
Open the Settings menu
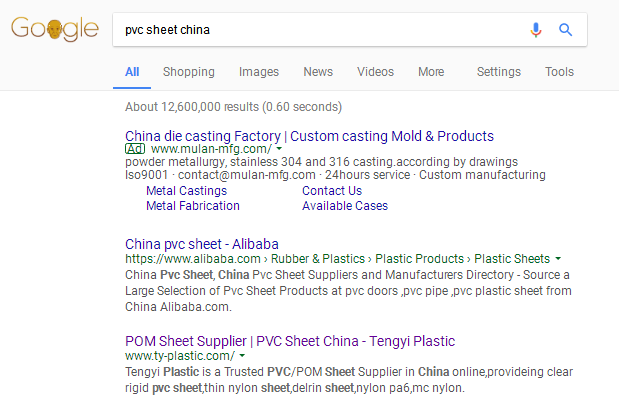[x=499, y=72]
